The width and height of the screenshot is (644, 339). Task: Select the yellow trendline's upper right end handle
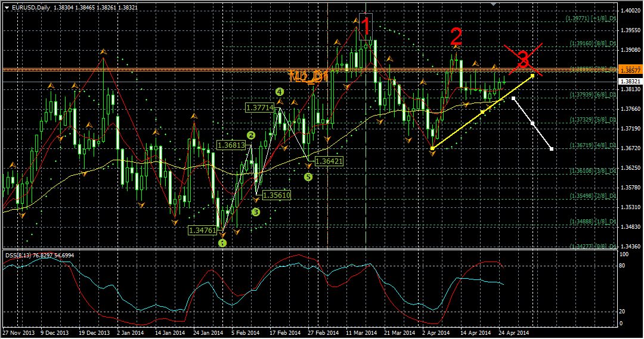532,76
